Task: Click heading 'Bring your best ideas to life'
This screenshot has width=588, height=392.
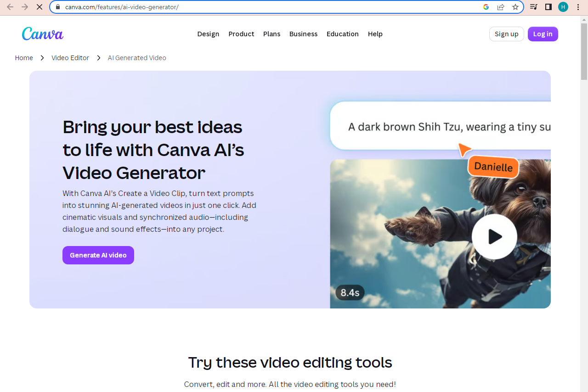Action: (153, 150)
